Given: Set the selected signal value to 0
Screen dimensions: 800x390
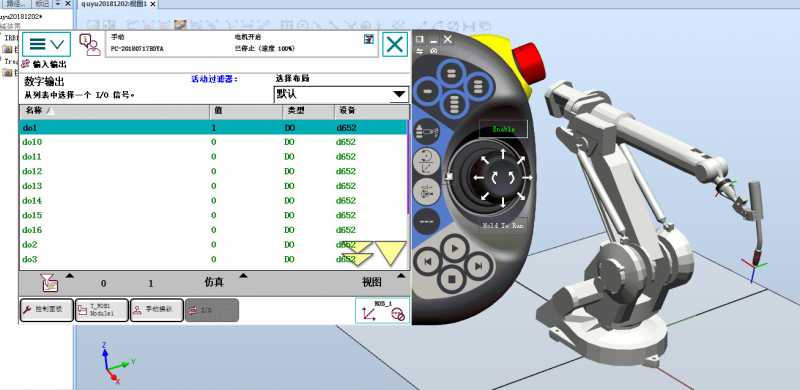Looking at the screenshot, I should [104, 283].
